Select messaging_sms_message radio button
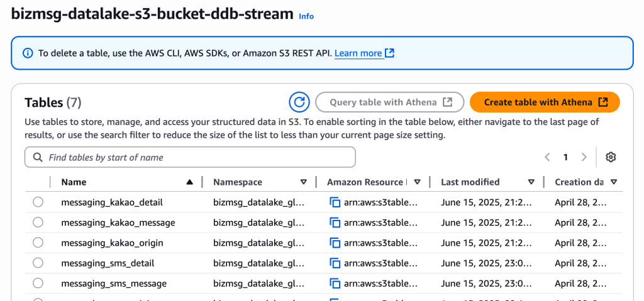644x301 pixels. [x=38, y=283]
